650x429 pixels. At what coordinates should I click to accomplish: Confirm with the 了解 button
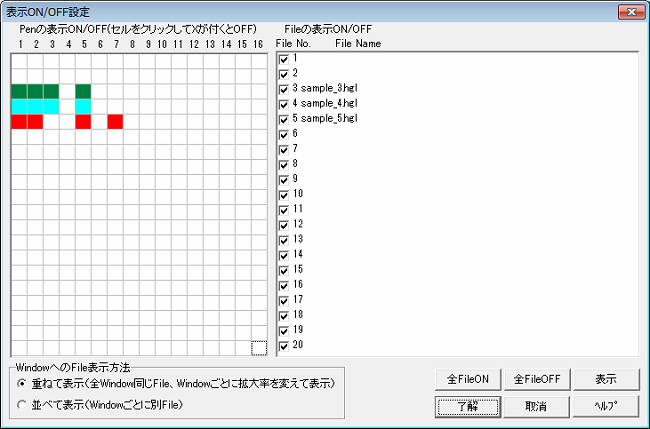468,407
